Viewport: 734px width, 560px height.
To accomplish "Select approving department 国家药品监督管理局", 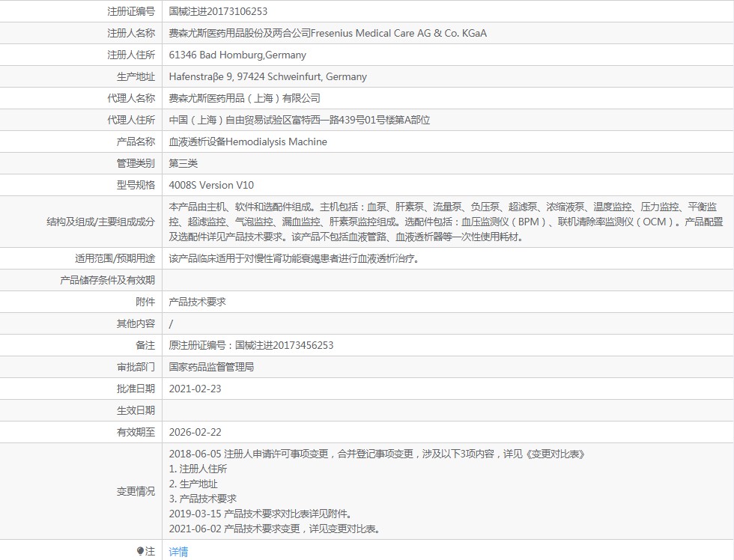I will pos(211,368).
